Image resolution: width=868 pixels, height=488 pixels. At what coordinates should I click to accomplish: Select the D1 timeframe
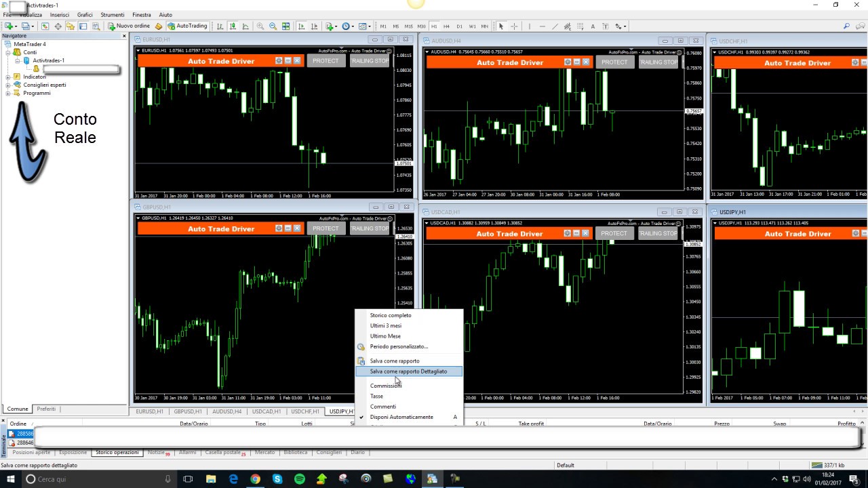[x=459, y=26]
